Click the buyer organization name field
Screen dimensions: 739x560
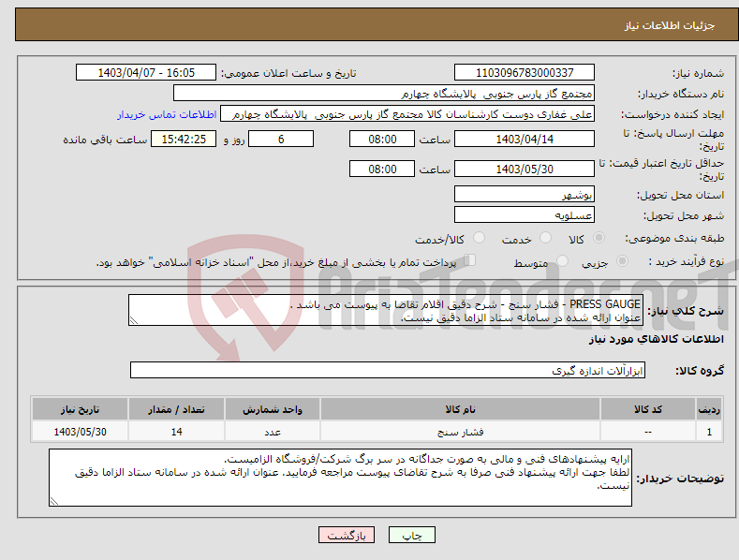tap(384, 94)
